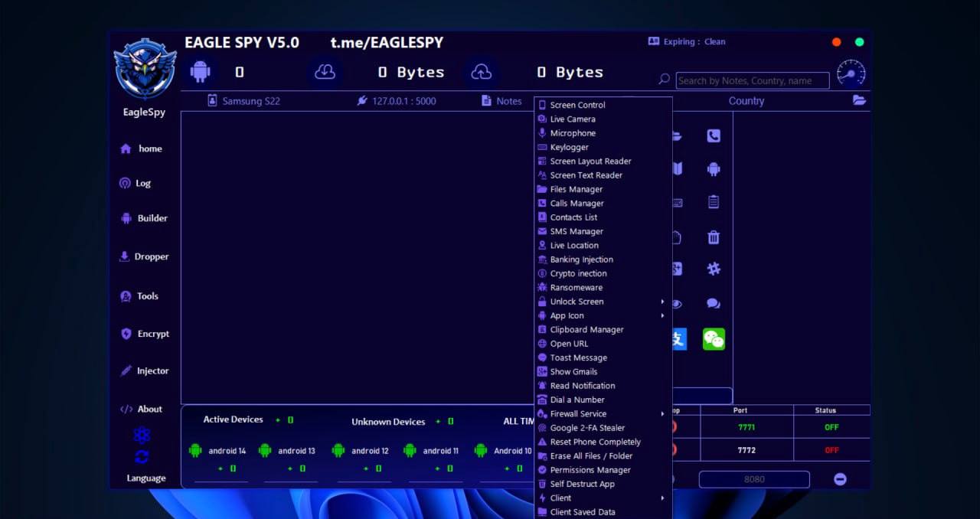
Task: Select Screen Control from context menu
Action: 603,105
